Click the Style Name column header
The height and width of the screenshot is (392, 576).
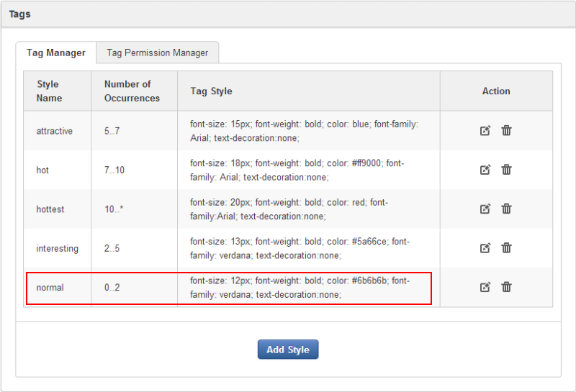click(49, 91)
